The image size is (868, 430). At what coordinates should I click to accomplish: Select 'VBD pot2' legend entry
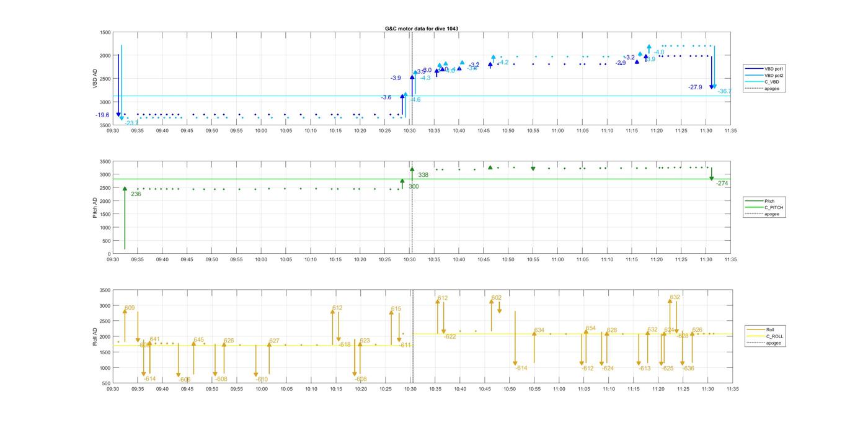click(x=773, y=75)
